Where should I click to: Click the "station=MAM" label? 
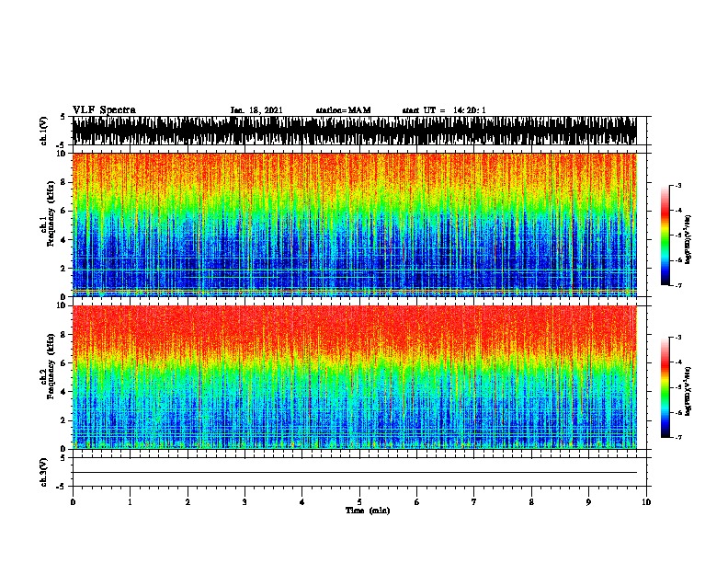click(x=343, y=110)
